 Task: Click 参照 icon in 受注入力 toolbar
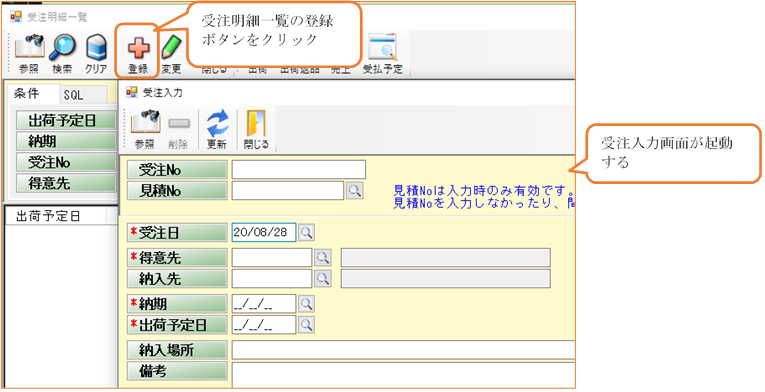click(145, 123)
